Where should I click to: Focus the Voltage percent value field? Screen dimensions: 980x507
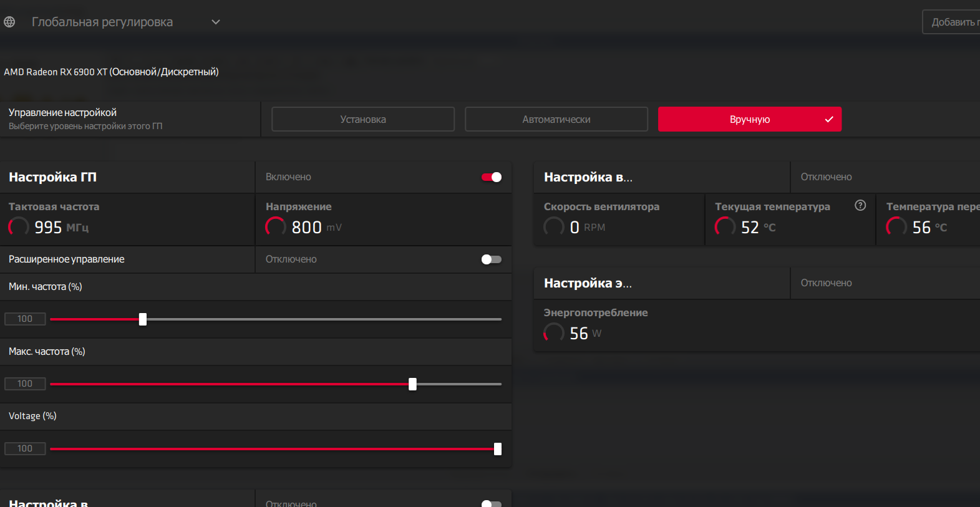pos(25,449)
